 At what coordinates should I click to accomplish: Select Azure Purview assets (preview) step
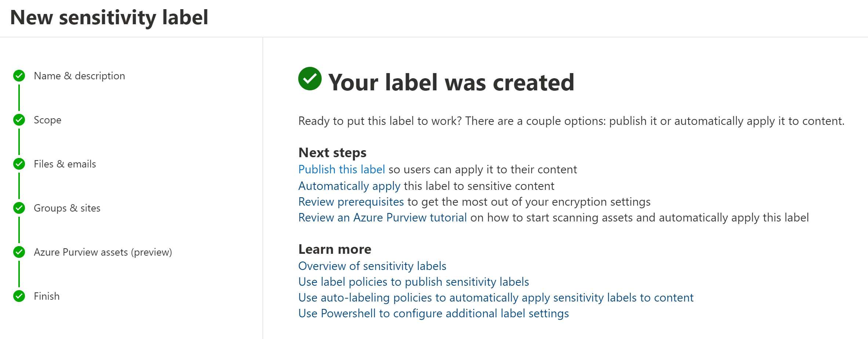pos(103,252)
